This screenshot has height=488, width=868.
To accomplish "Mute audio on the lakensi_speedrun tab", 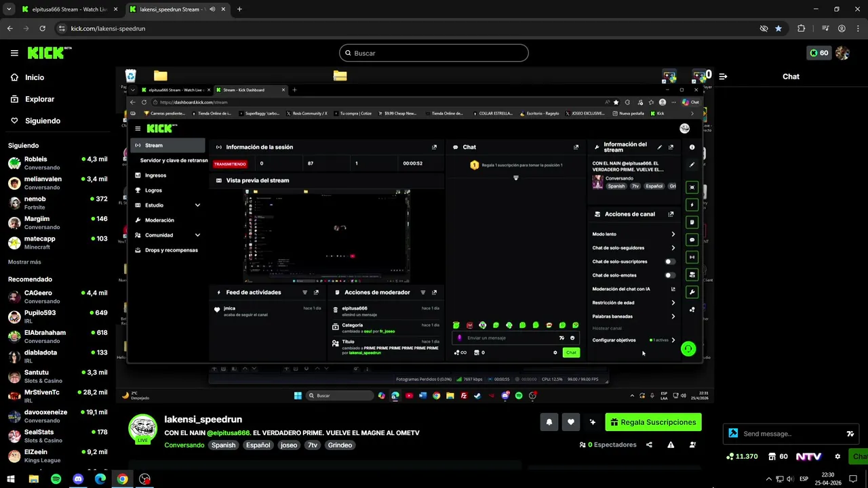I will tap(213, 9).
